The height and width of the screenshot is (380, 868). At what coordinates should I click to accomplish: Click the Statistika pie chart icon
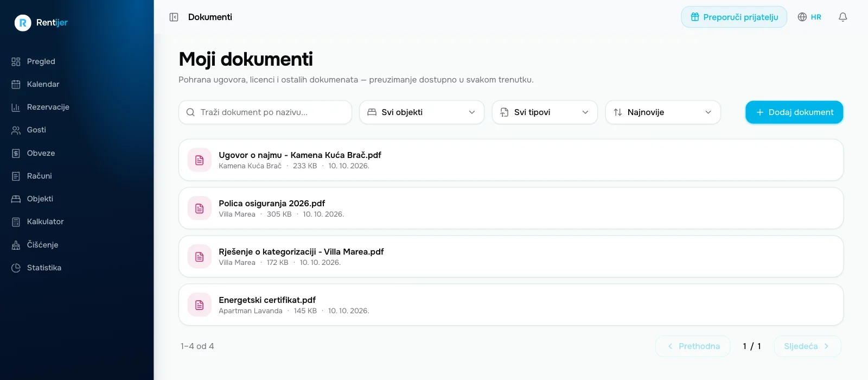[16, 268]
